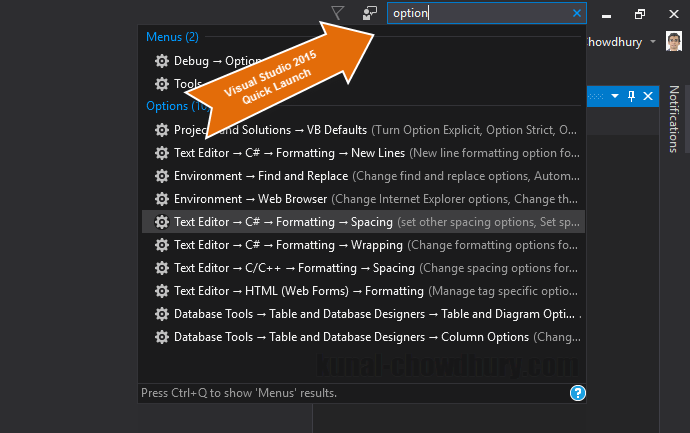Clear the Quick Launch search text
690x433 pixels.
point(577,13)
